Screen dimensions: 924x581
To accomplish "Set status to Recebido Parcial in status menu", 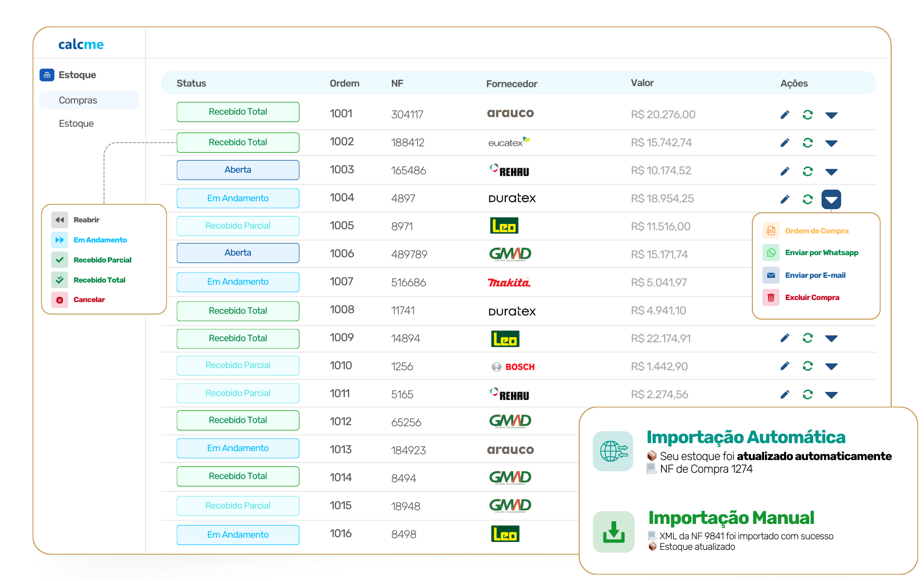I will pos(102,260).
